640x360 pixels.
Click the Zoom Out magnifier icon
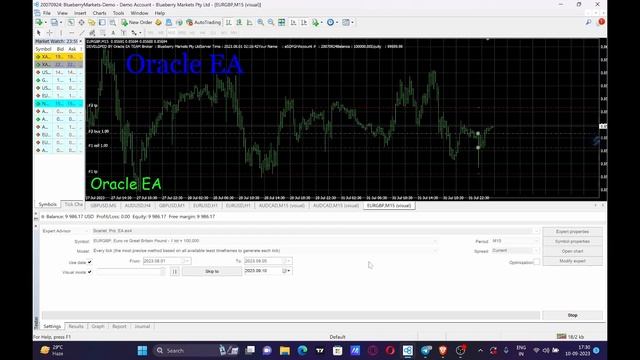(271, 22)
